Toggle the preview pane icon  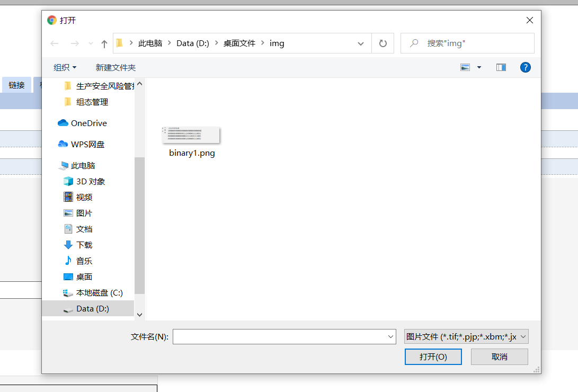click(x=501, y=67)
